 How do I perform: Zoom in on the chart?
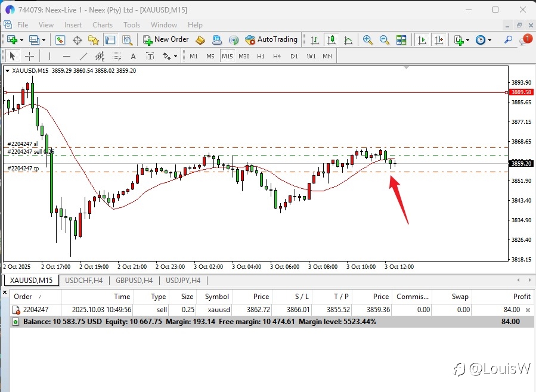[367, 40]
